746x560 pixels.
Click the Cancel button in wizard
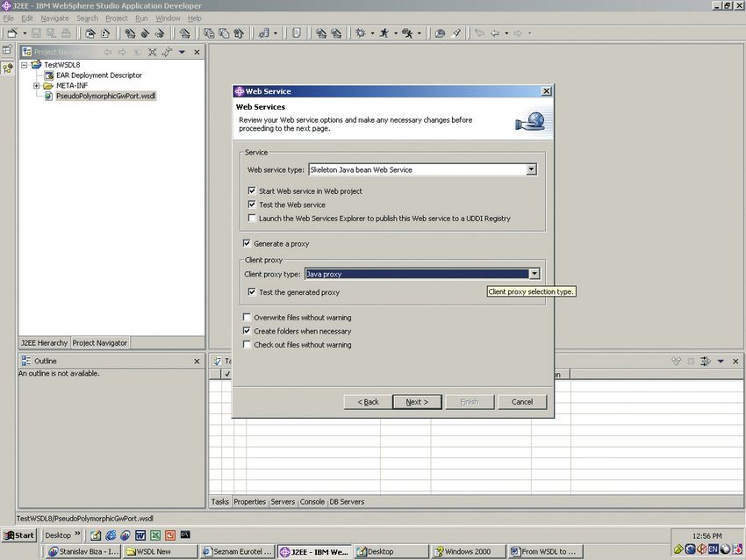click(x=522, y=402)
